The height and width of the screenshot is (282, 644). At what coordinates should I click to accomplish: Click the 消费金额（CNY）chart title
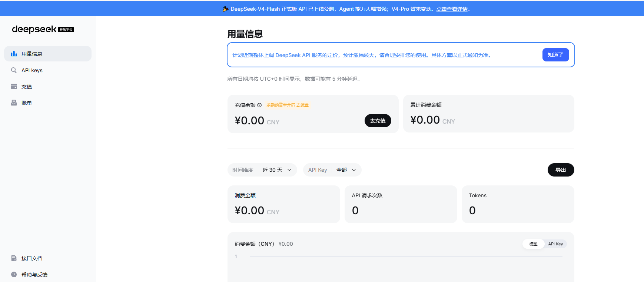[x=254, y=244]
